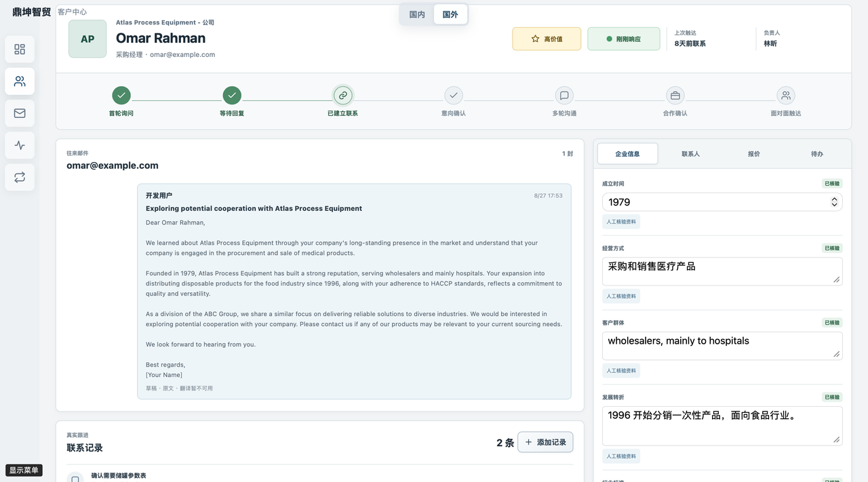This screenshot has height=482, width=868.
Task: Open the activity pulse icon in sidebar
Action: pyautogui.click(x=20, y=145)
